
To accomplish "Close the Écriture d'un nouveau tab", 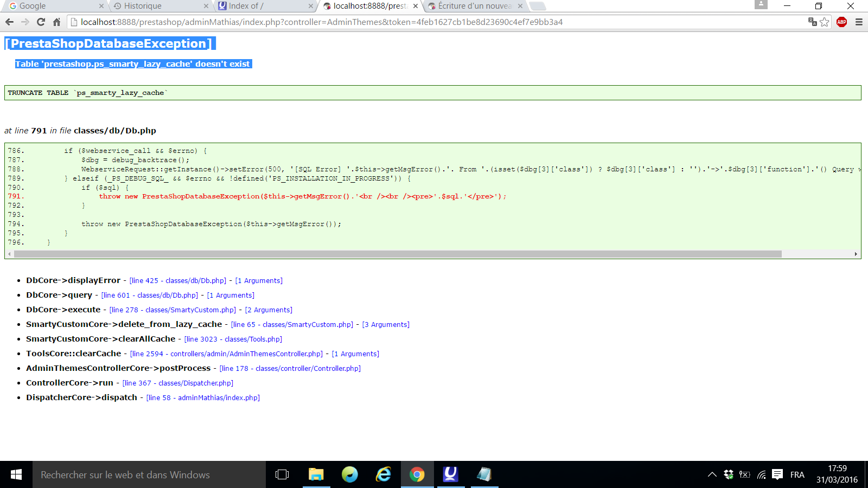I will (x=520, y=6).
